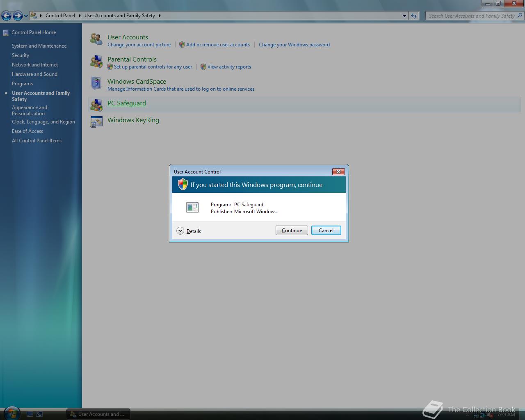Click Continue in User Account Control
525x420 pixels.
tap(292, 231)
